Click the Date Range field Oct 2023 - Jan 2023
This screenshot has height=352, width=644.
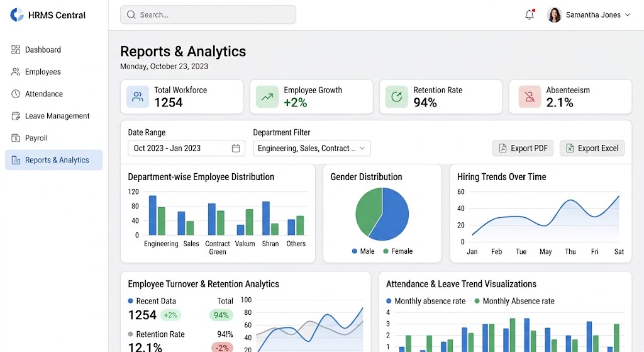coord(186,149)
